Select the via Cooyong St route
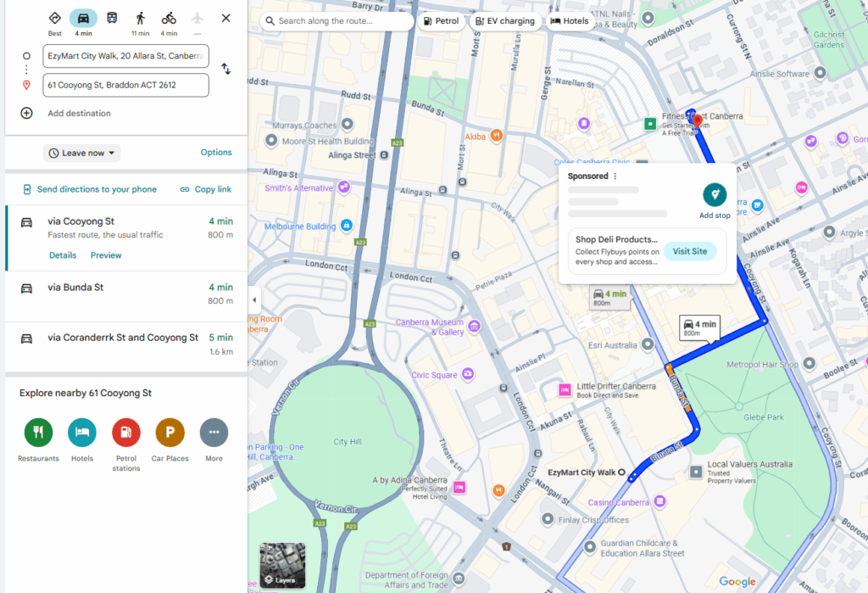This screenshot has height=593, width=868. [126, 238]
